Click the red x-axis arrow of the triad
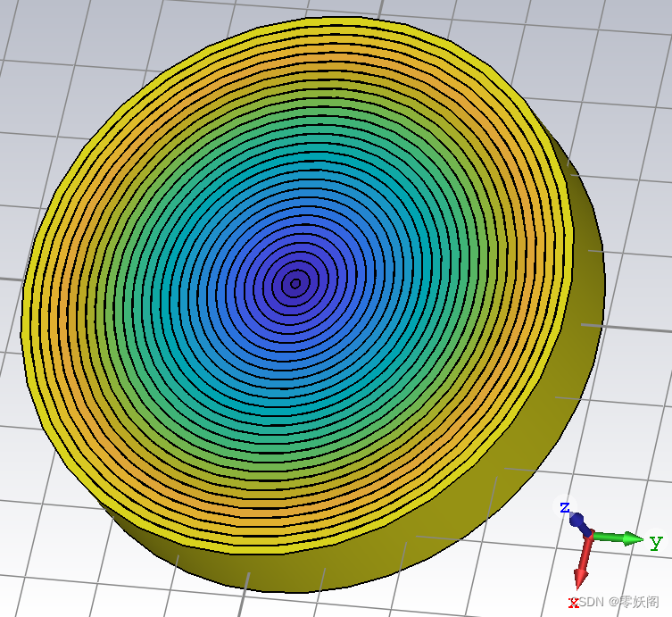The width and height of the screenshot is (672, 617). pyautogui.click(x=585, y=562)
